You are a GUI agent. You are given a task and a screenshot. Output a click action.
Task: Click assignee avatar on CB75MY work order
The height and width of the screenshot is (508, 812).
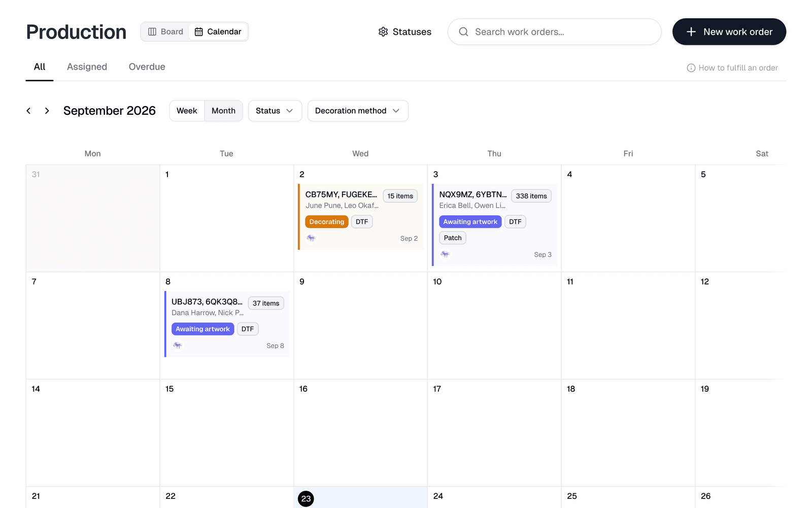[x=311, y=238]
